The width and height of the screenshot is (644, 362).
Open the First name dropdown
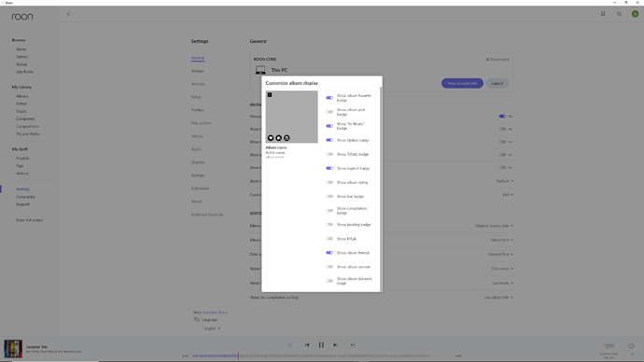pos(502,269)
